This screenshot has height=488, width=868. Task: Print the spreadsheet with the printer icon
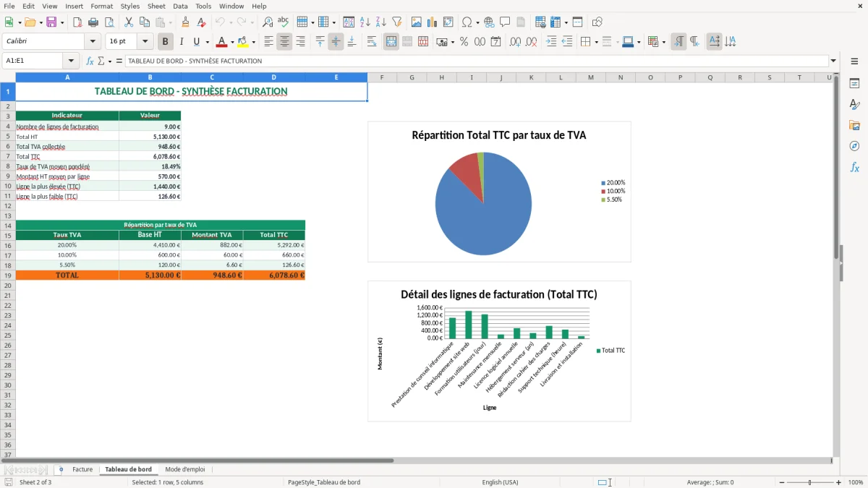[93, 22]
